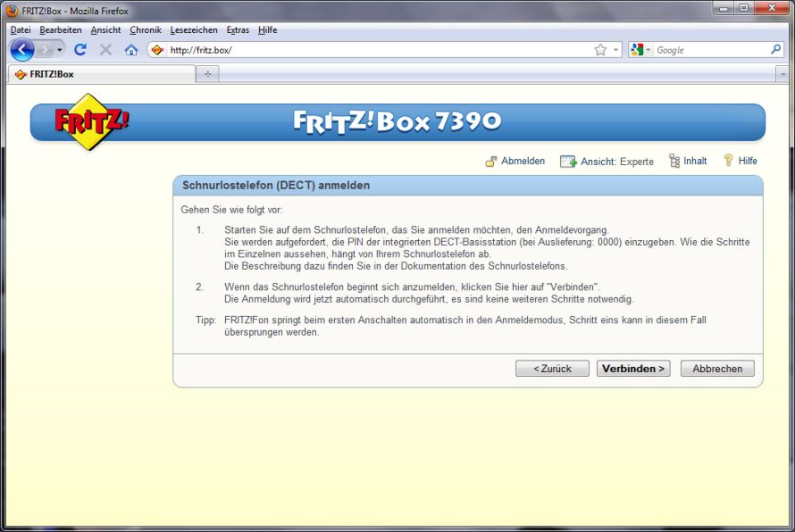Click the Abmelden link
Viewport: 795px width, 532px height.
(x=523, y=161)
